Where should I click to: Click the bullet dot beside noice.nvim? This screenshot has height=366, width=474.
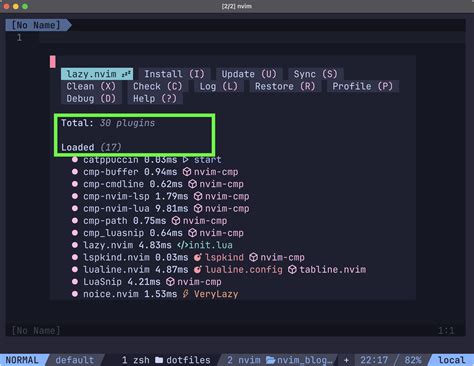pos(75,294)
